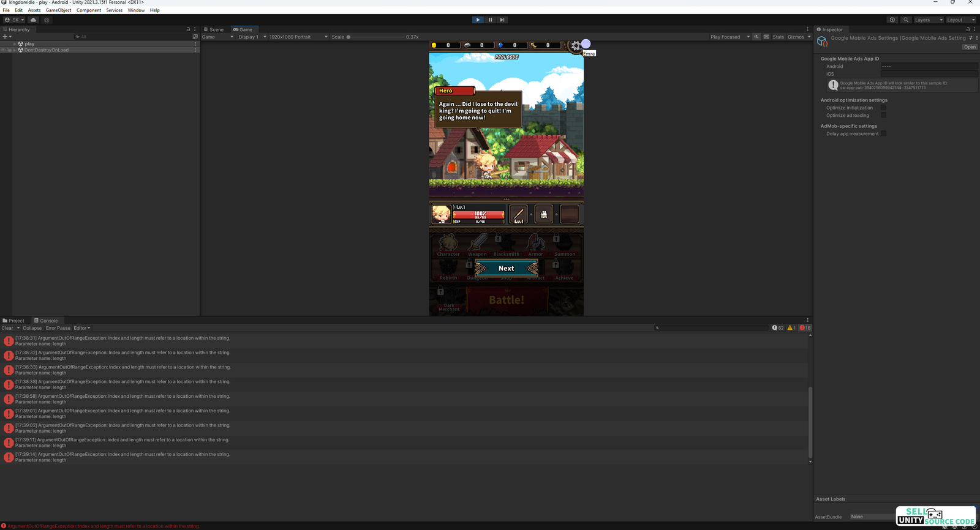Viewport: 980px width, 530px height.
Task: Open the File menu
Action: pyautogui.click(x=6, y=10)
